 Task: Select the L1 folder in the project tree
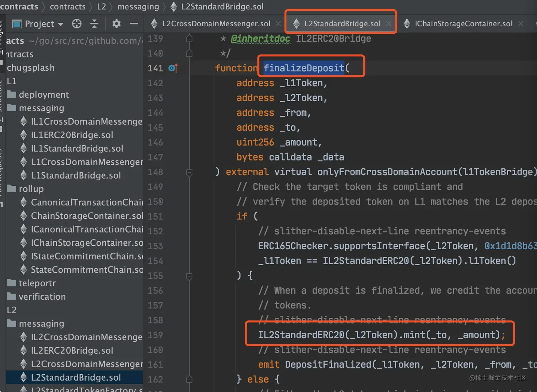tap(12, 81)
